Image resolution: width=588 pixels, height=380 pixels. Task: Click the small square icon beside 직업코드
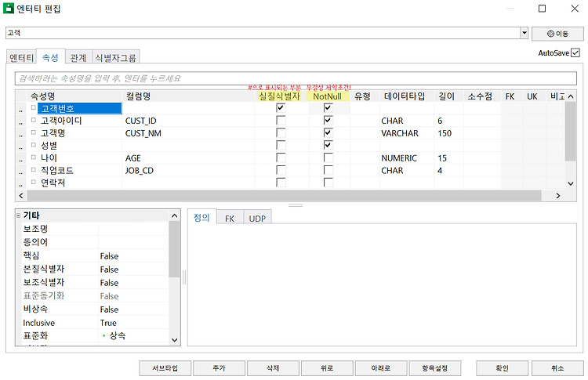[x=34, y=170]
